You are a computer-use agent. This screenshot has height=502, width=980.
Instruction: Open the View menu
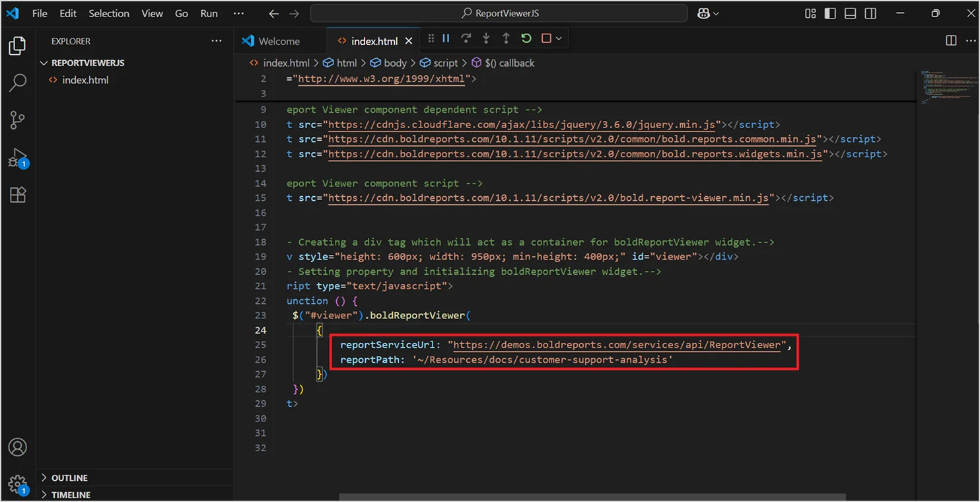152,14
